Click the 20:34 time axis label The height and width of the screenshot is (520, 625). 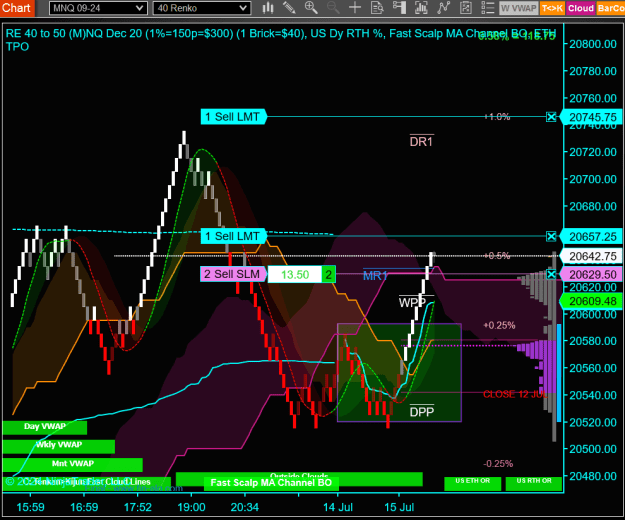245,507
